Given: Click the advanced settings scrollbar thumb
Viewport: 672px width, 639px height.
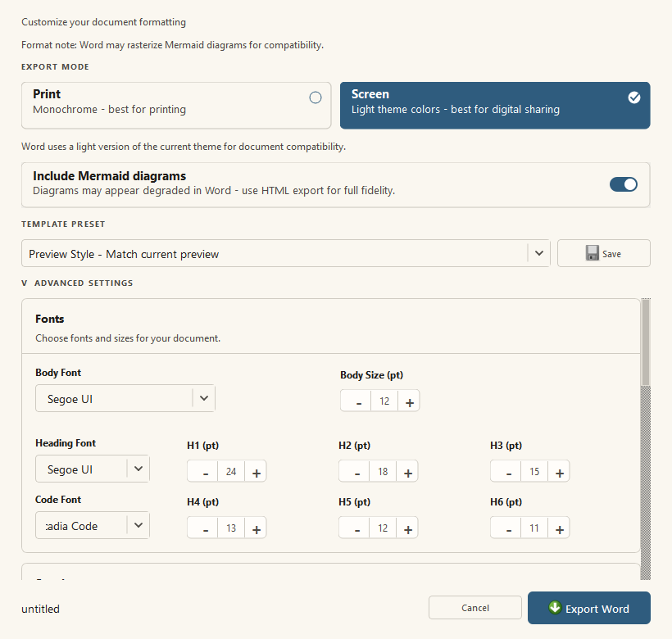Looking at the screenshot, I should point(646,342).
